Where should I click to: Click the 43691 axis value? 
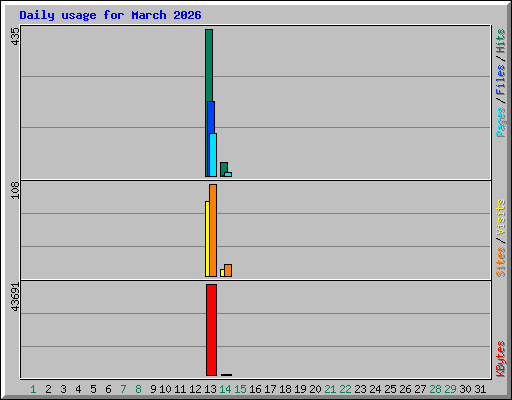point(15,297)
